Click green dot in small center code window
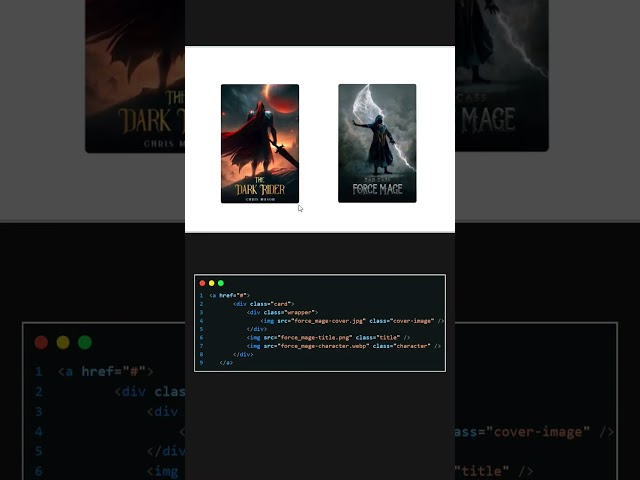Image resolution: width=640 pixels, height=480 pixels. coord(221,283)
